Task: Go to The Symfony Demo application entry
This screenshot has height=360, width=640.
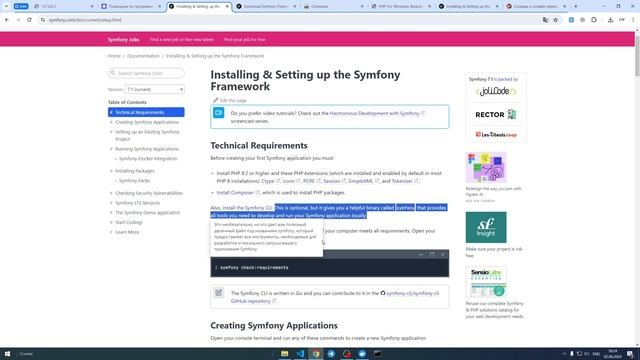Action: click(x=147, y=213)
